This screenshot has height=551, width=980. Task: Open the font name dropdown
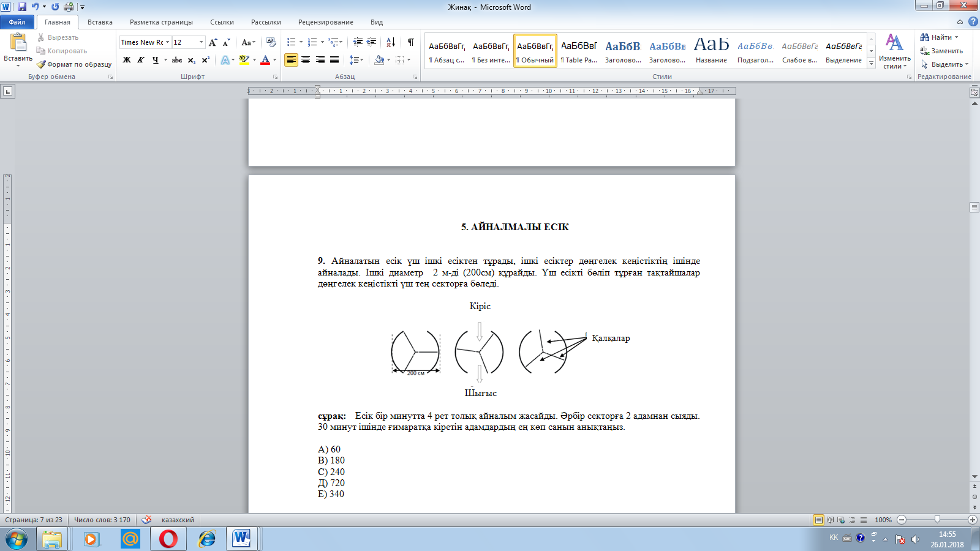click(x=167, y=42)
